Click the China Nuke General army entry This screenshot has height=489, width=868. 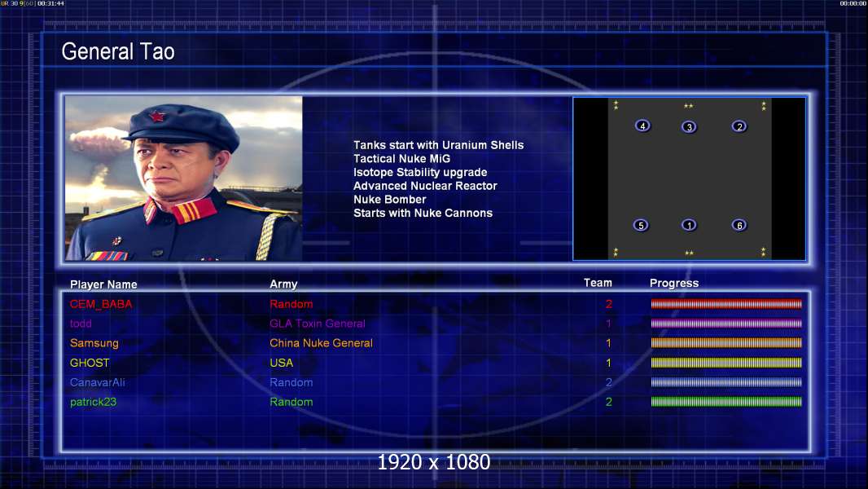(x=321, y=343)
